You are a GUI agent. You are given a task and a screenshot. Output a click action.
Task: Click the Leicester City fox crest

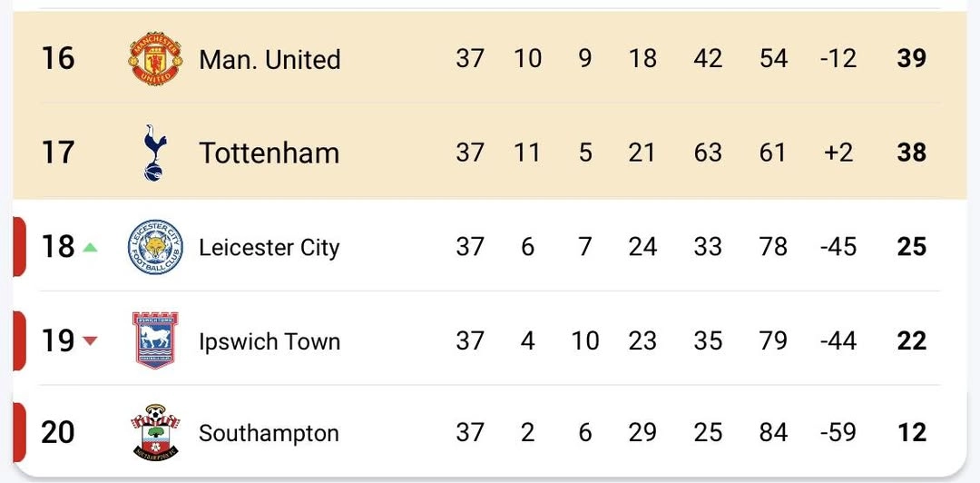(x=155, y=247)
